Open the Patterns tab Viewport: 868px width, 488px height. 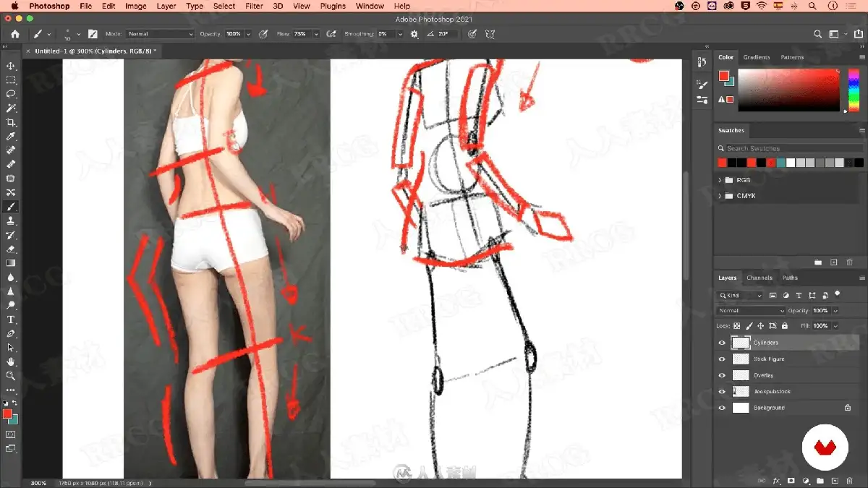[x=792, y=57]
